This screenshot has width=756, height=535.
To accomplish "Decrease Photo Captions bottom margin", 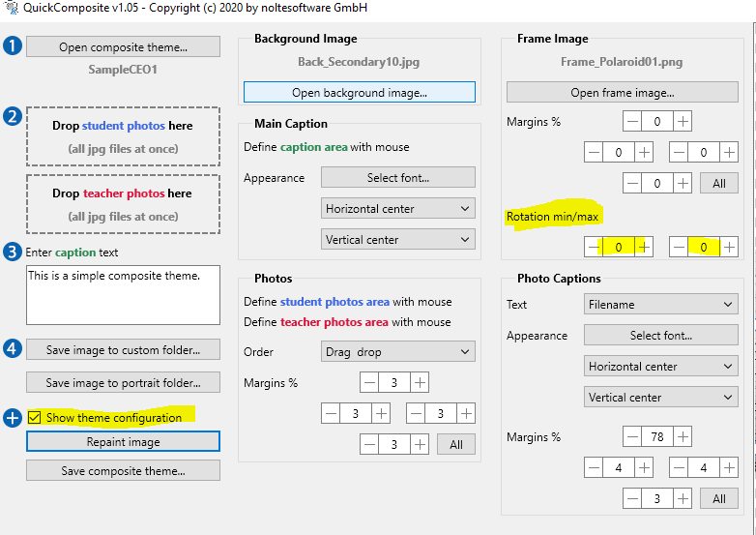I will pyautogui.click(x=632, y=498).
